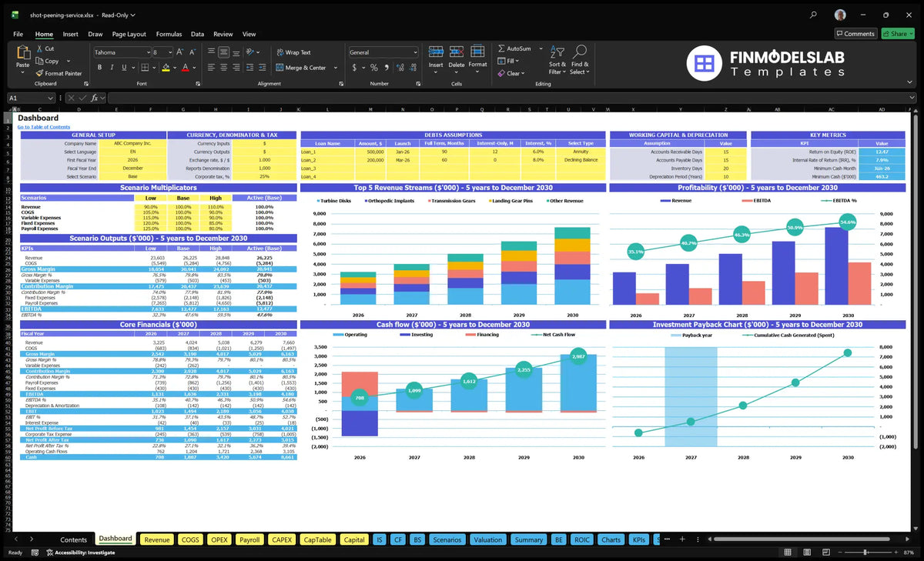
Task: Select align left in Alignment group
Action: (x=211, y=68)
